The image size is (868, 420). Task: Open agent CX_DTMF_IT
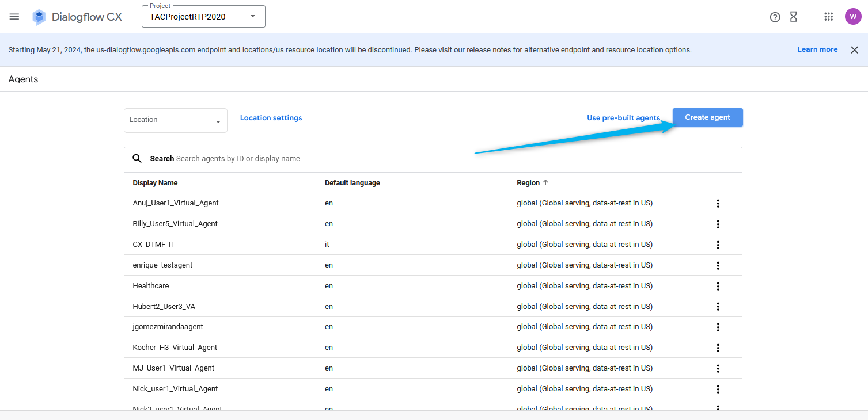tap(154, 245)
